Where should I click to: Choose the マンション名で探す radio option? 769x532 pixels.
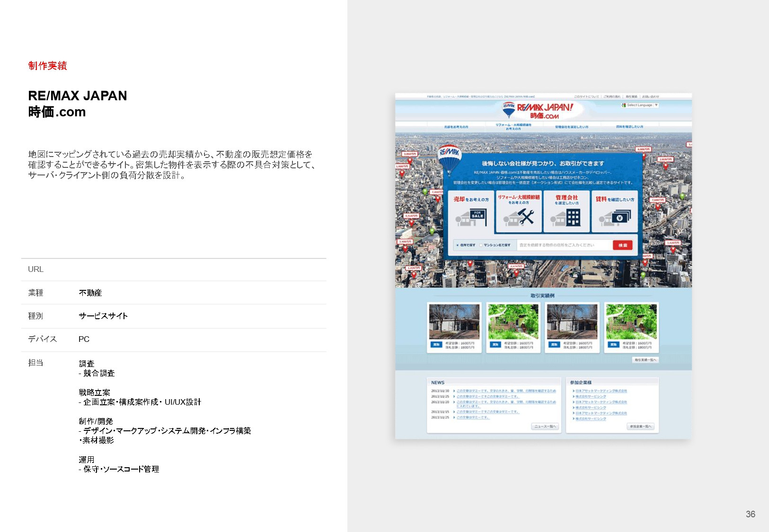[x=480, y=245]
